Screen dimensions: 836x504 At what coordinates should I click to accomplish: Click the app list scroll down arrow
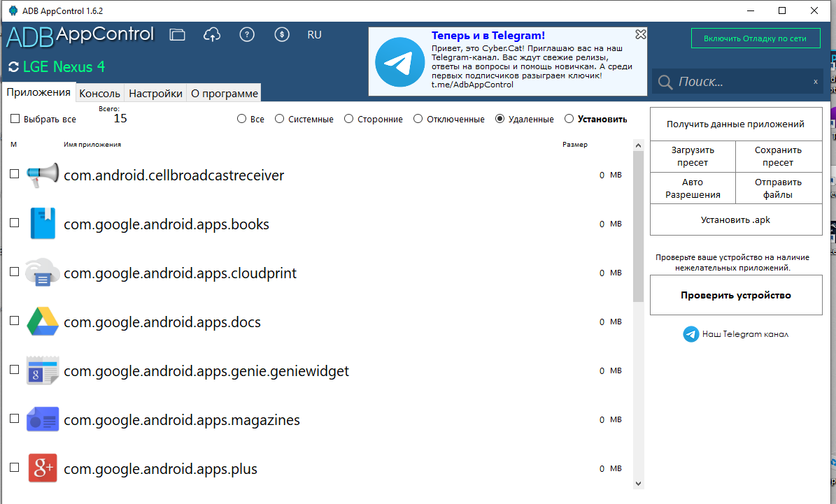(x=638, y=484)
